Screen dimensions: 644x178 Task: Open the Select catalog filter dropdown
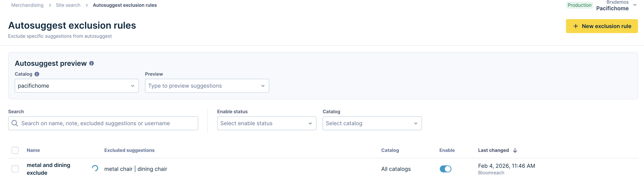372,123
